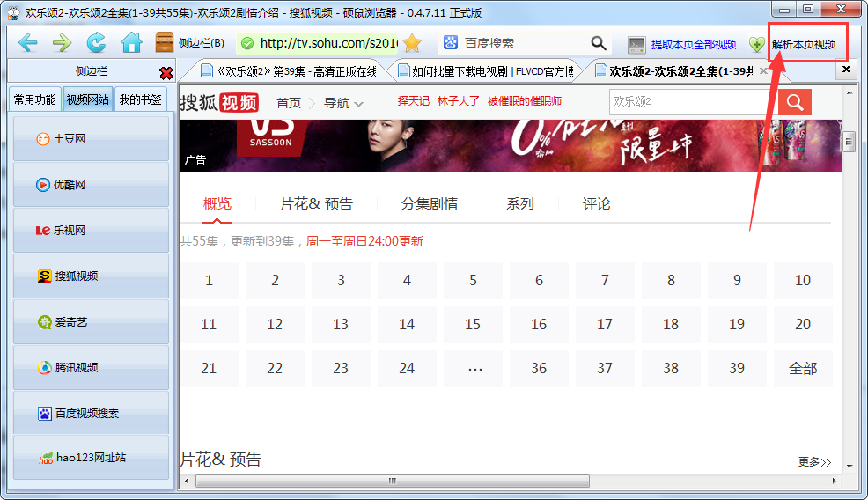
Task: Open 乐视网 from the sidebar
Action: [x=91, y=231]
